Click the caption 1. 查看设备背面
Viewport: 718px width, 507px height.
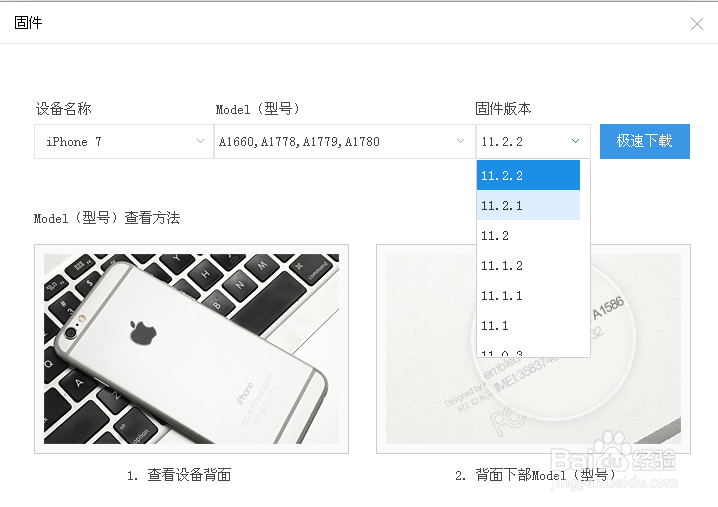[x=179, y=475]
